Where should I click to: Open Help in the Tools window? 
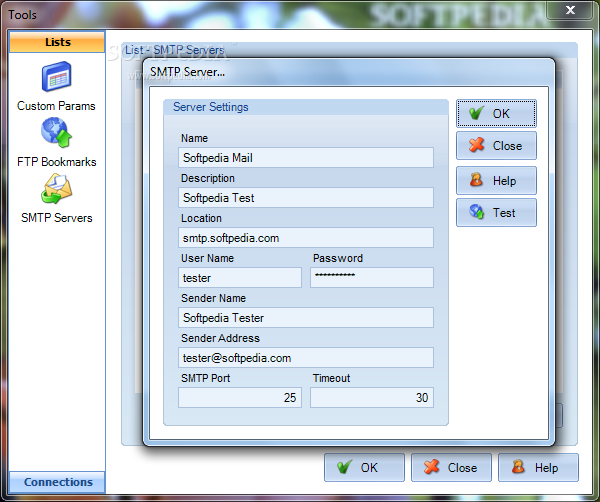(538, 468)
